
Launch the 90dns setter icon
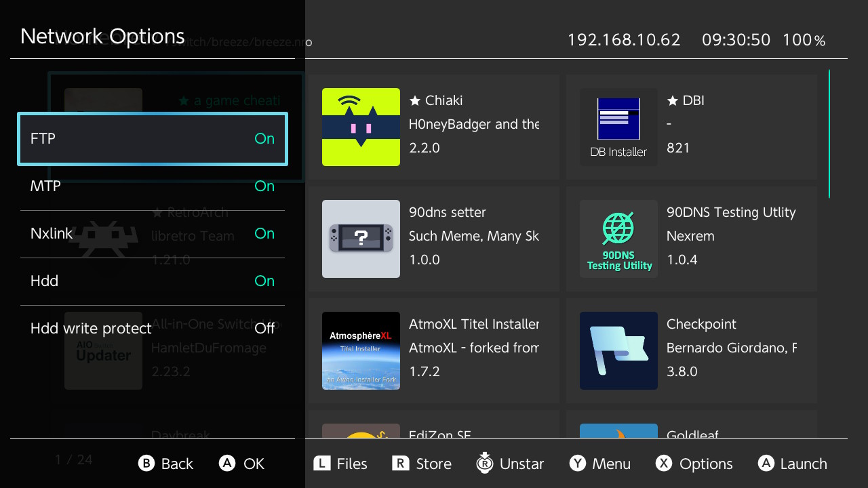tap(361, 239)
